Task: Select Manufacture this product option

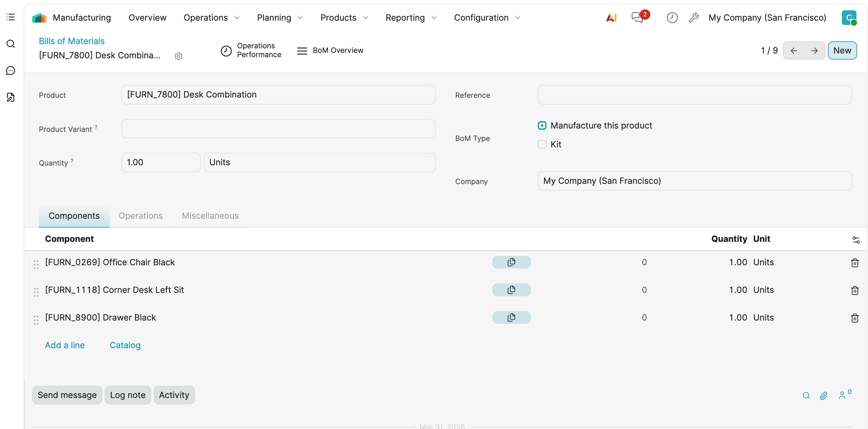Action: coord(542,126)
